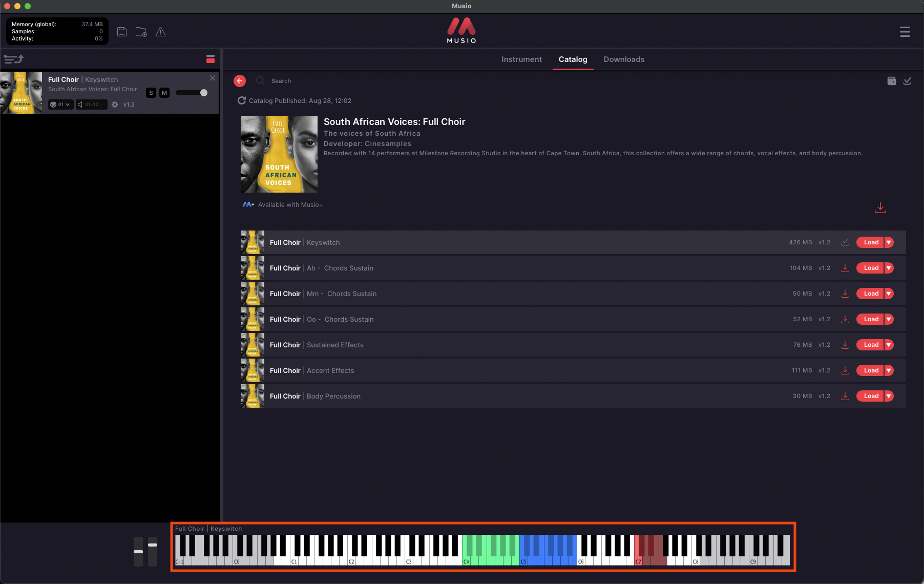Click the save preset floppy icon

coord(122,32)
